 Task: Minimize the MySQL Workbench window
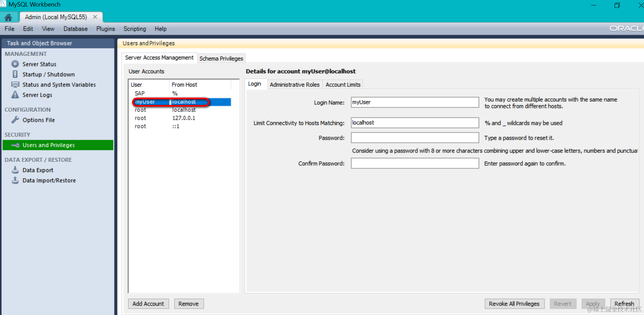[594, 5]
